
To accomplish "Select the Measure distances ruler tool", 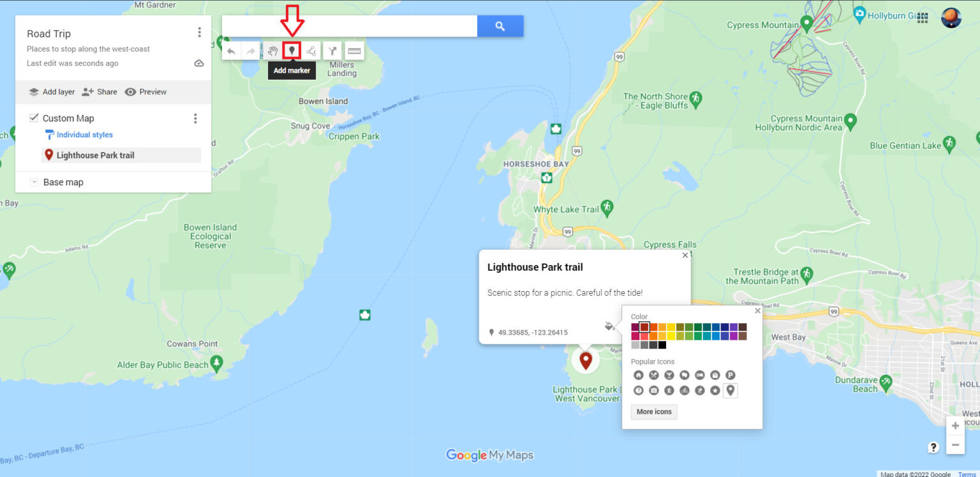I will tap(355, 50).
